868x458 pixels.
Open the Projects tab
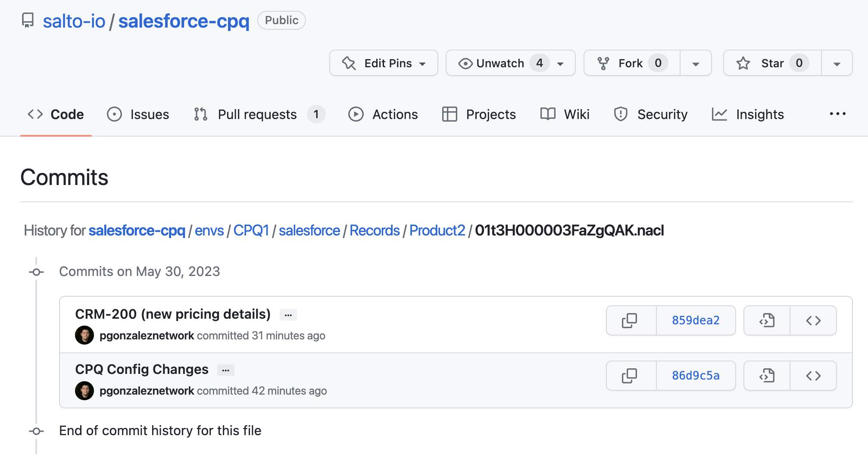point(479,114)
